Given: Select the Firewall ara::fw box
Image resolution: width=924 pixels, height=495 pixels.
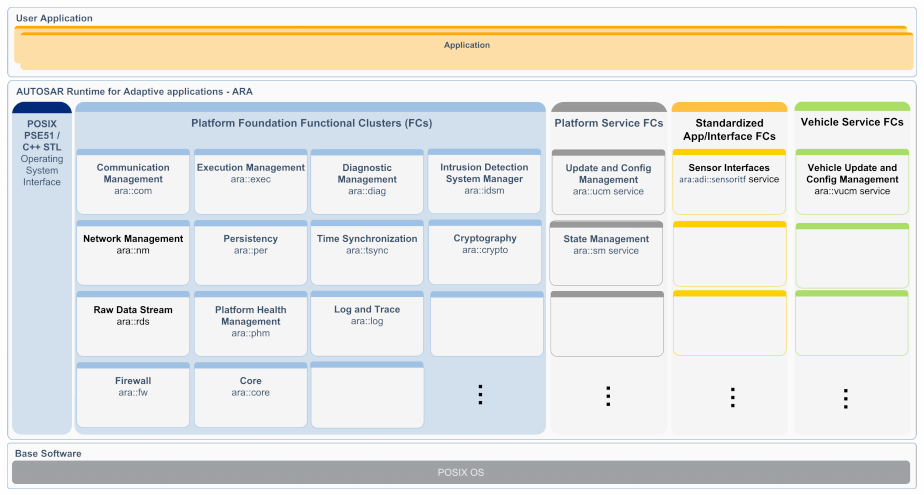Looking at the screenshot, I should (133, 395).
